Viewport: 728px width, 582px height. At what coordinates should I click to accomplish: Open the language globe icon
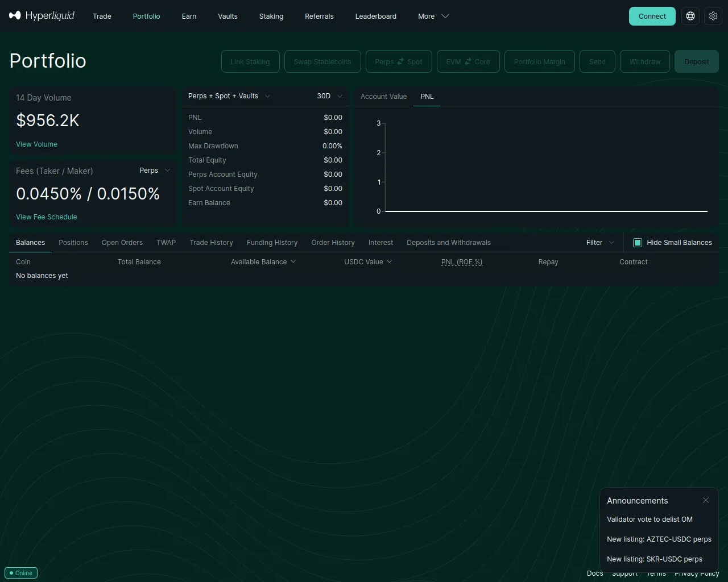pyautogui.click(x=690, y=16)
